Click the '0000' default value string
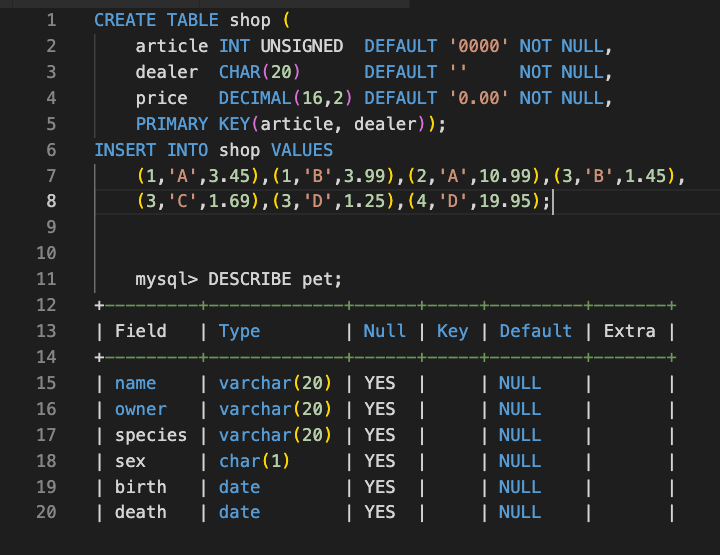Image resolution: width=720 pixels, height=555 pixels. (478, 46)
